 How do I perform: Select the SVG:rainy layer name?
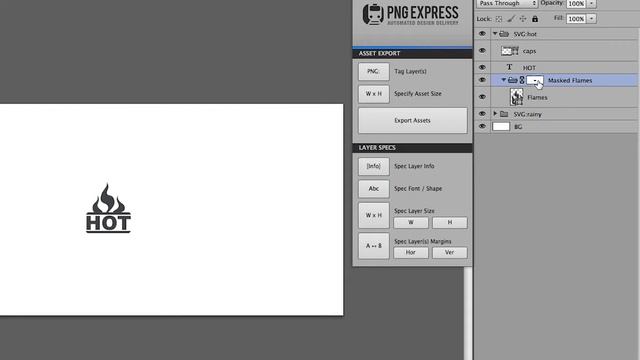pyautogui.click(x=527, y=114)
